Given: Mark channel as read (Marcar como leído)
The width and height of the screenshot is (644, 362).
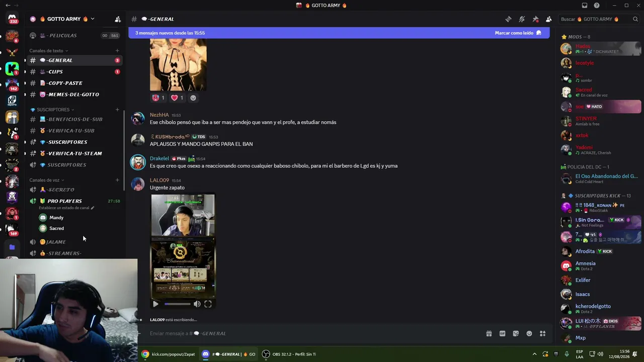Looking at the screenshot, I should [x=518, y=33].
